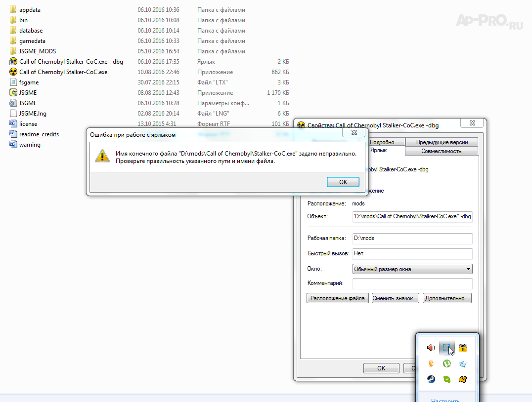Open the uTorrent tray icon
532x402 pixels.
[447, 363]
